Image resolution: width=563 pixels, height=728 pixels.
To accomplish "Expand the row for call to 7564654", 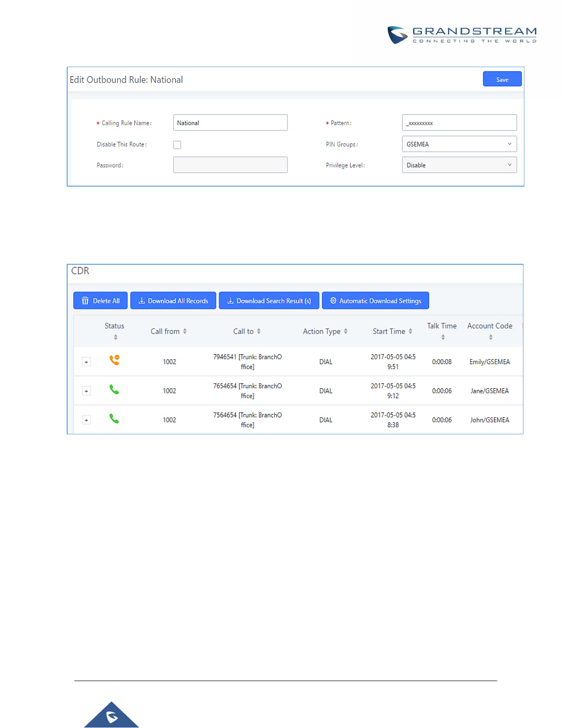I will (86, 420).
